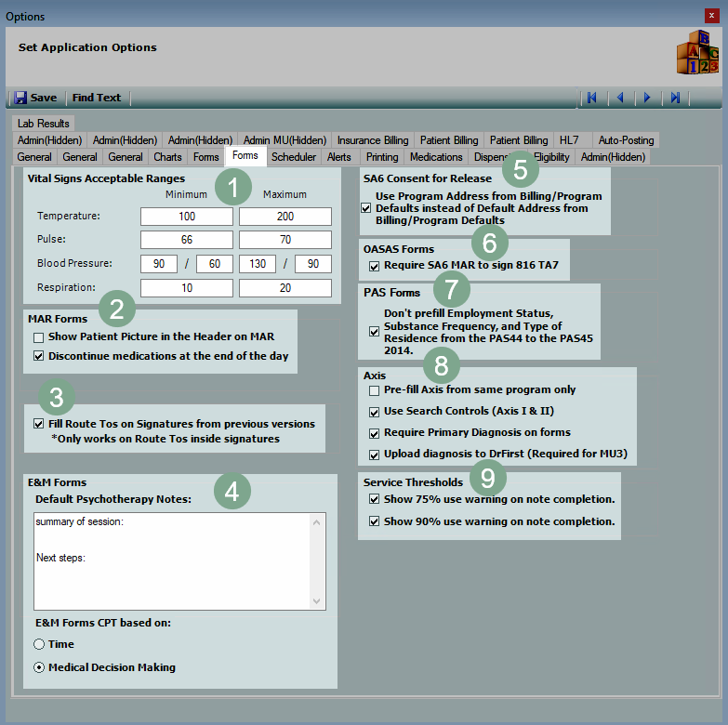Click Find Text in the toolbar

point(97,98)
